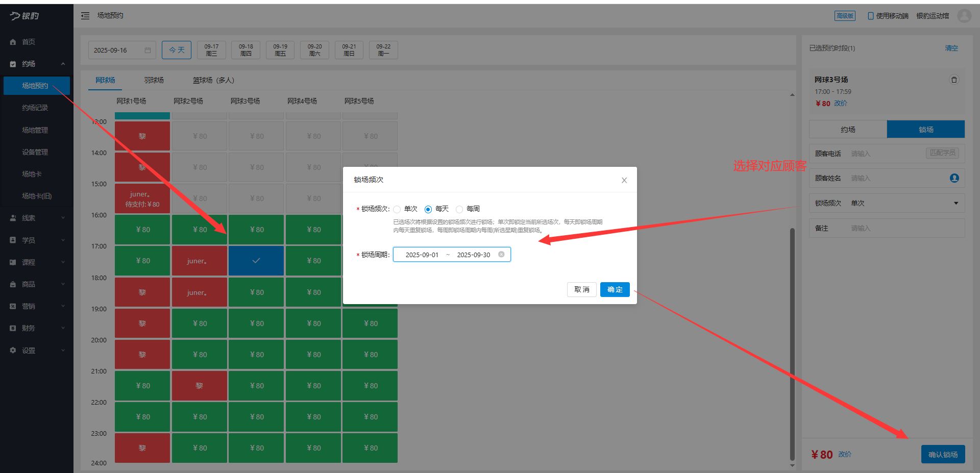
Task: Switch to the 羽球场 tab
Action: pos(154,81)
